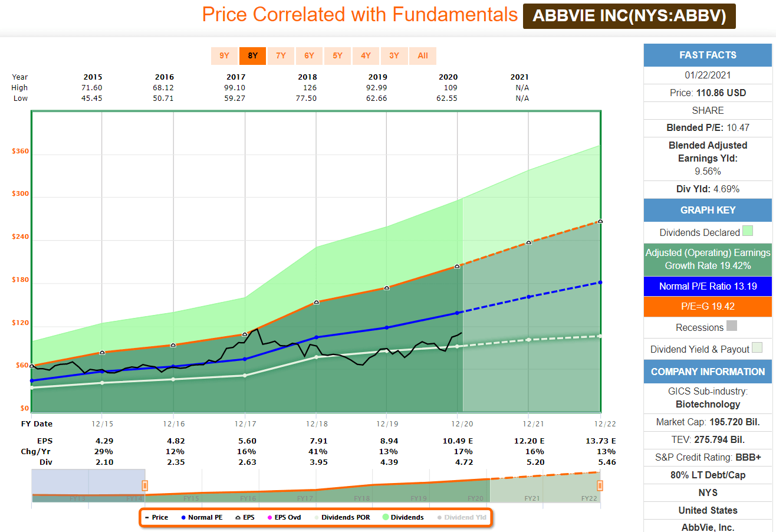The image size is (776, 532).
Task: Click EPS estimate marker at 12/21
Action: coord(529,242)
